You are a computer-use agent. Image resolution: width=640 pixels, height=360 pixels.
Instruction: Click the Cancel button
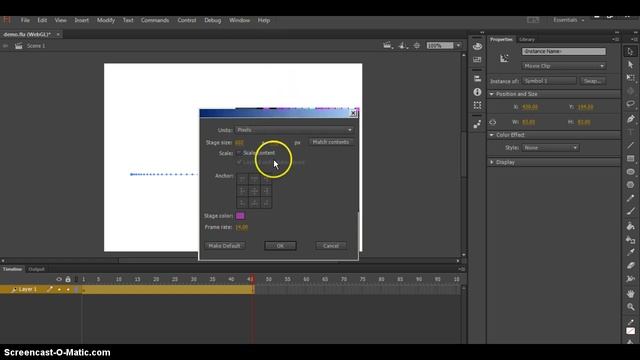(x=331, y=246)
